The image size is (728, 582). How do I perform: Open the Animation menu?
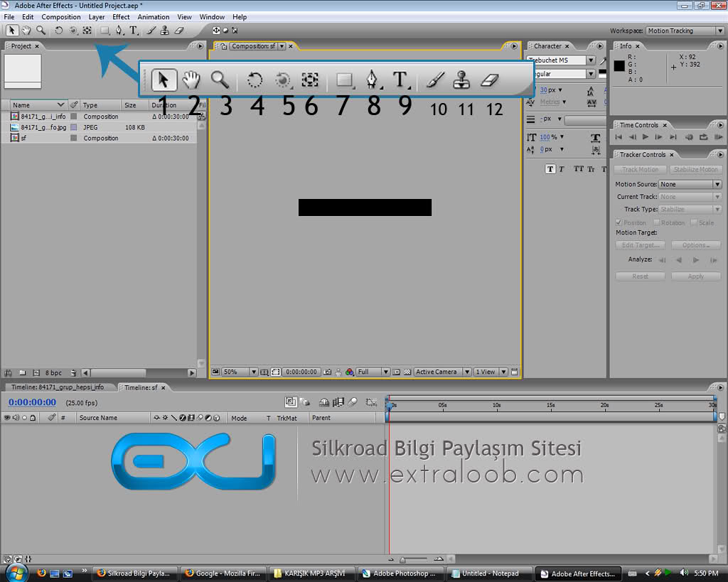pos(154,17)
